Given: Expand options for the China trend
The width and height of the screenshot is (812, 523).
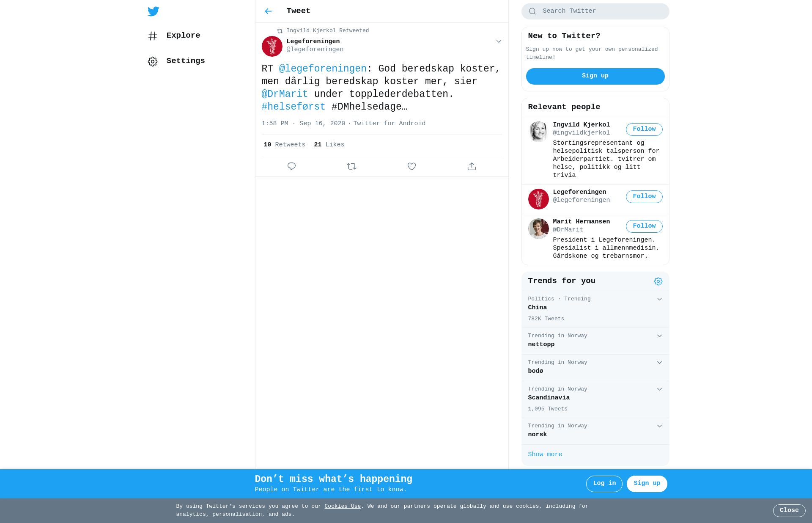Looking at the screenshot, I should [659, 299].
